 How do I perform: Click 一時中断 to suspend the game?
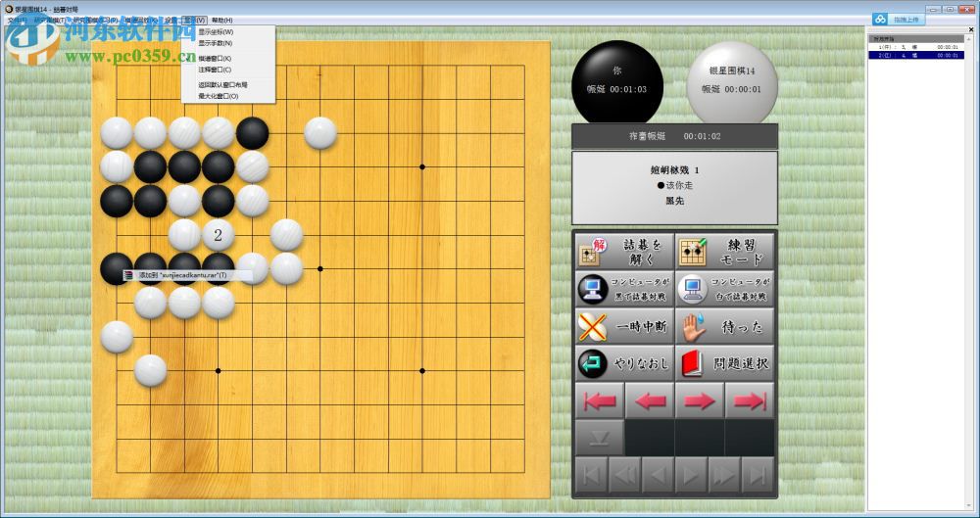(x=624, y=326)
